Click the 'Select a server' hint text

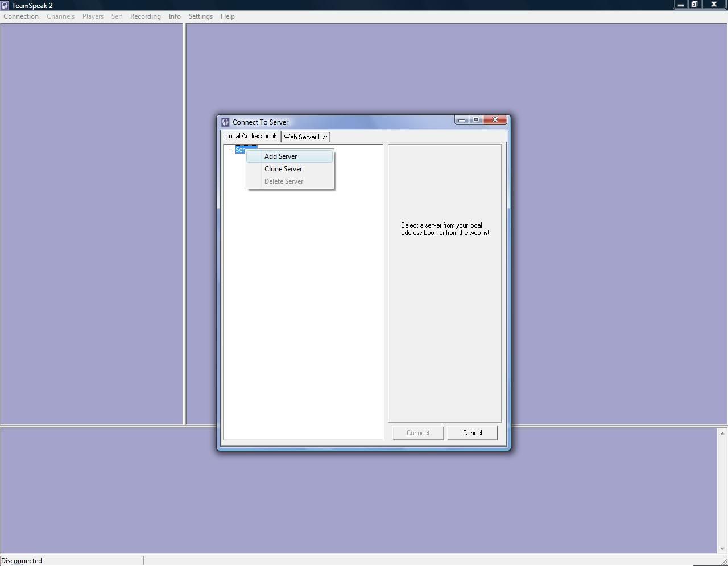(x=445, y=229)
